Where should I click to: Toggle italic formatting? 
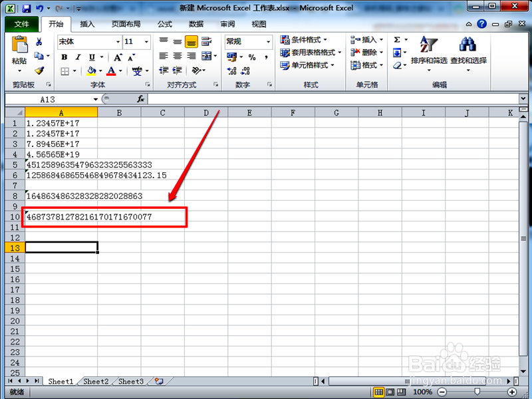pos(78,57)
